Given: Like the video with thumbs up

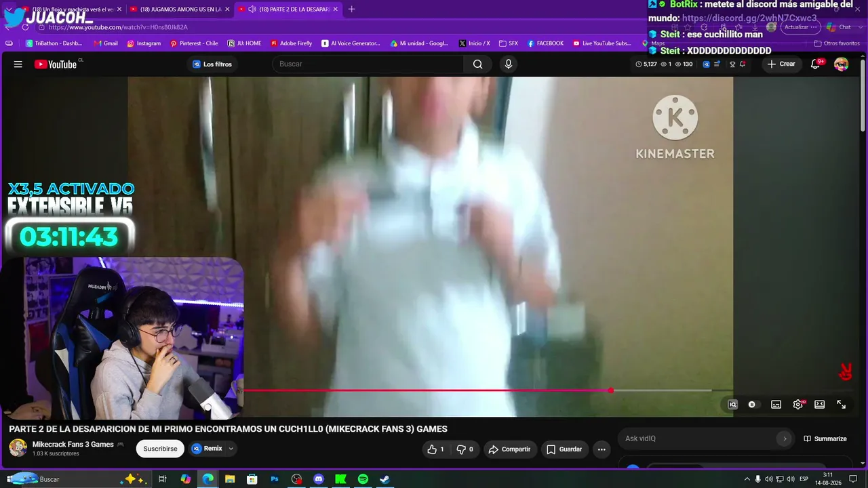Looking at the screenshot, I should (x=435, y=449).
